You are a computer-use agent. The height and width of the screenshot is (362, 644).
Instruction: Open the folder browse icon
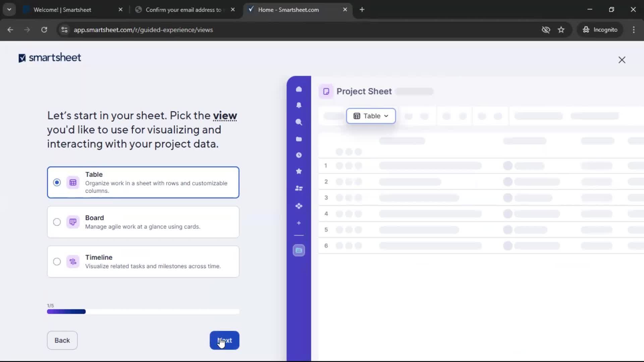(299, 139)
